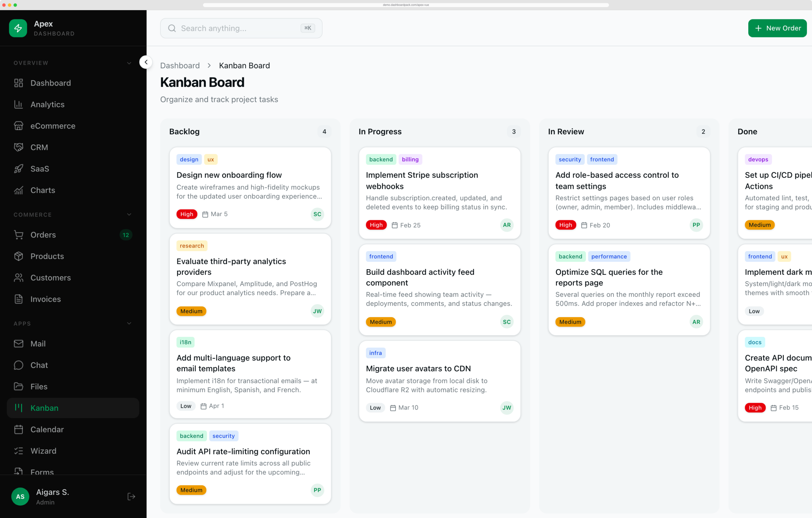Open Add role-based access control card
The height and width of the screenshot is (518, 812).
(629, 193)
